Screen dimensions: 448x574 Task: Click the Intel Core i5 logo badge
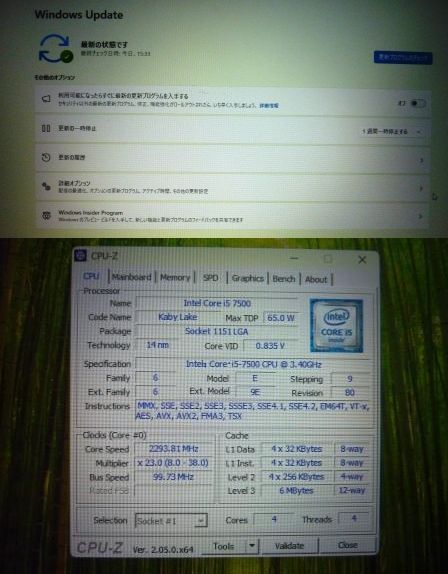(x=336, y=325)
